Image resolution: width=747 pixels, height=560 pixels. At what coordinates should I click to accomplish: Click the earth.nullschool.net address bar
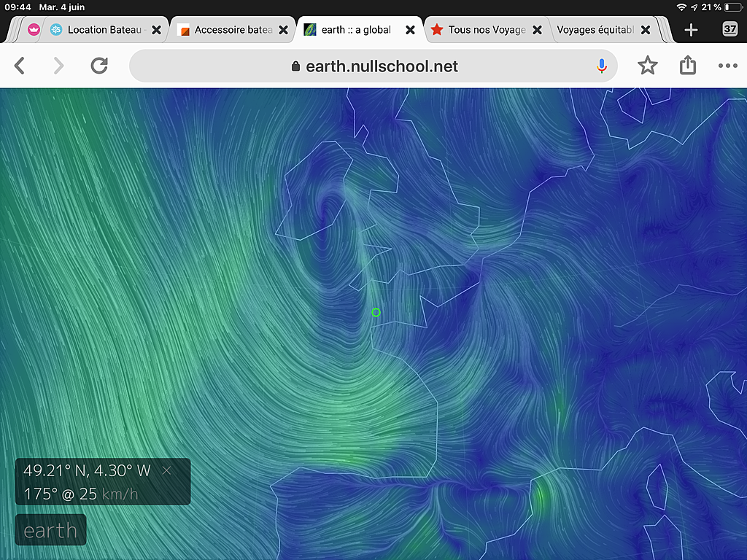pos(373,66)
